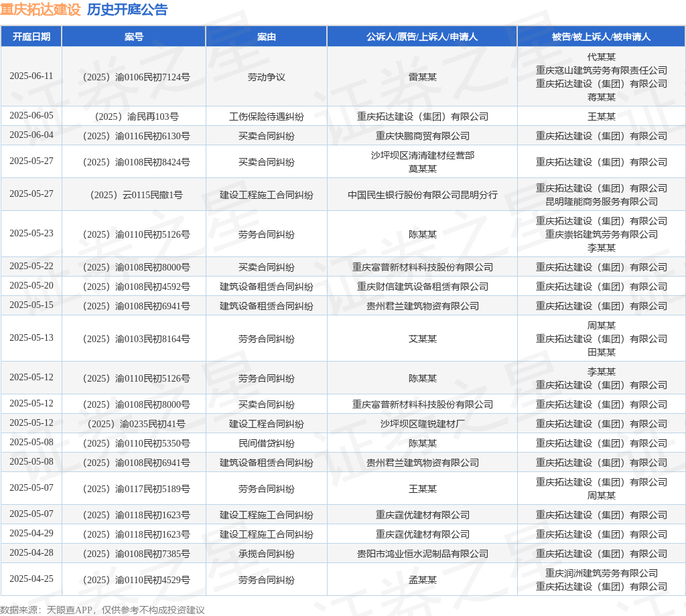Screen dimensions: 686x616
Task: Select the 建设工程合同纠纷 cause cell
Action: point(267,424)
